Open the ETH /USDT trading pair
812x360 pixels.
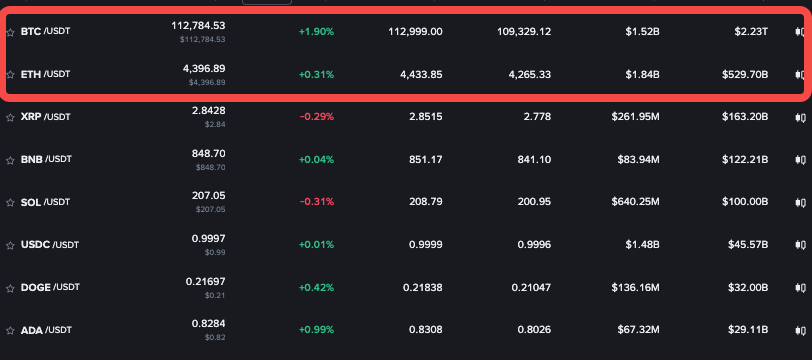tap(45, 75)
